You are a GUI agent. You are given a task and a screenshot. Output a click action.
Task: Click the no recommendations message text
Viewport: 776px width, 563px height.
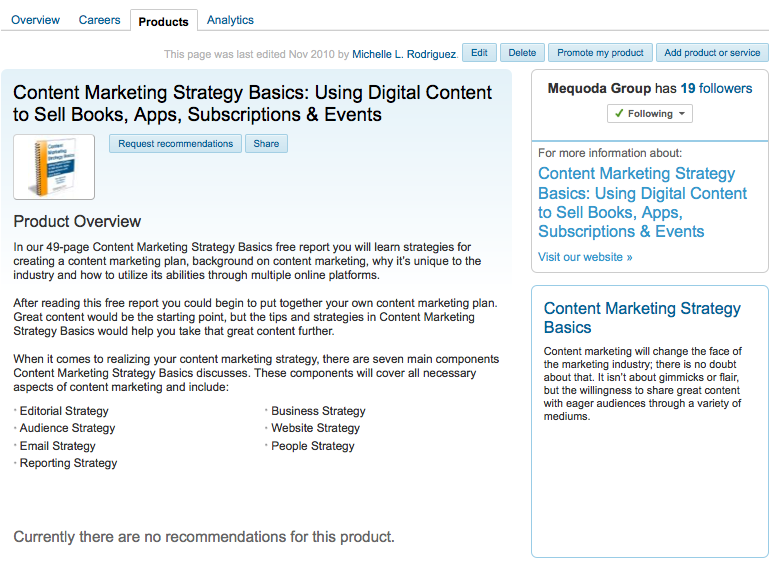click(x=204, y=537)
